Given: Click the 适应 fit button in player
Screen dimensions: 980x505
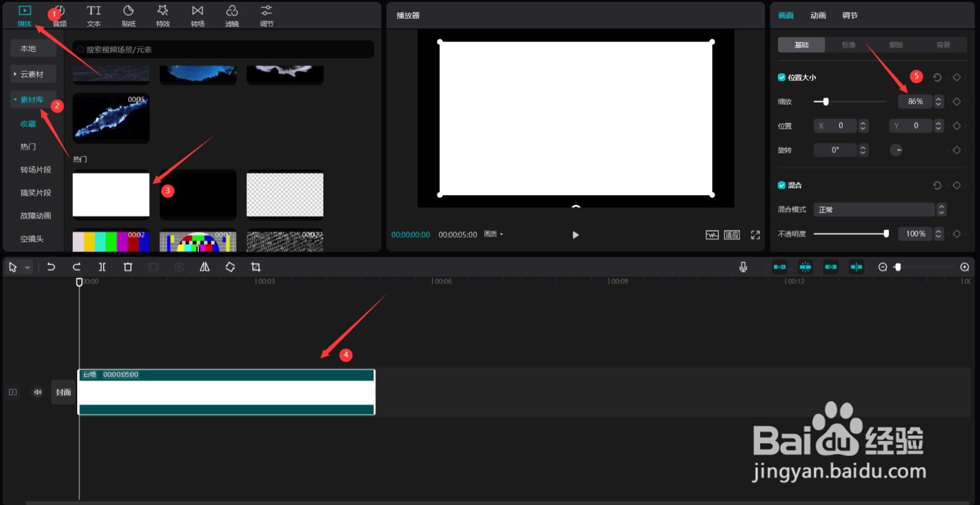Looking at the screenshot, I should (x=732, y=235).
